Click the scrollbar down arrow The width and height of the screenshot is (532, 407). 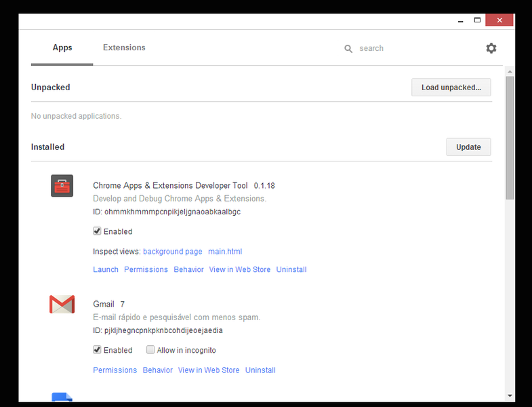pos(510,395)
